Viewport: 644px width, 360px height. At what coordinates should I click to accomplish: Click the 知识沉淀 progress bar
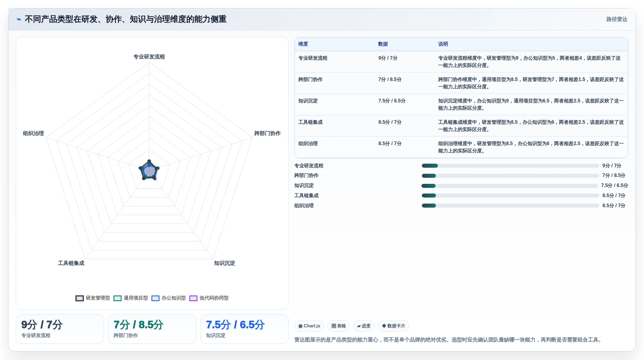pos(509,186)
